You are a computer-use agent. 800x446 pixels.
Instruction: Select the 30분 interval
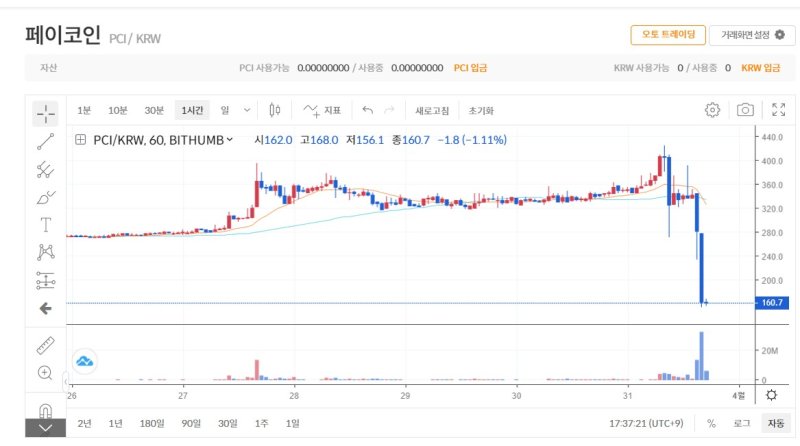(154, 110)
